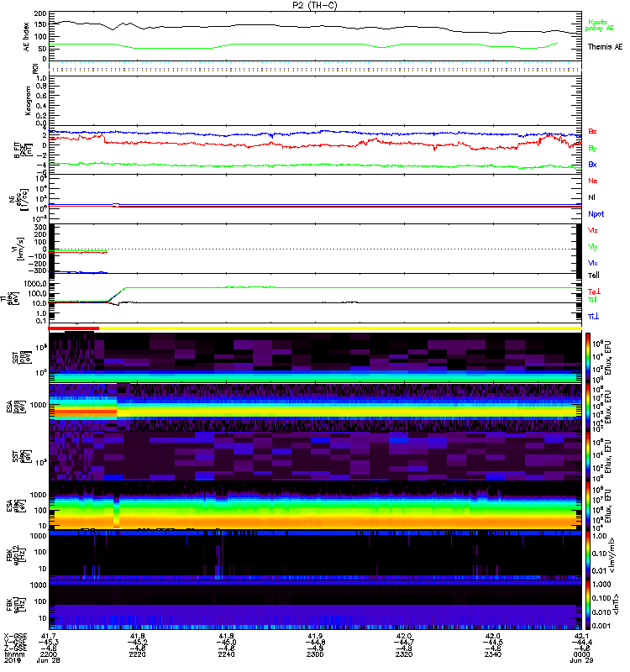
Task: Click the "FBK scm1 [Hz]" axis label
Action: [x=17, y=603]
